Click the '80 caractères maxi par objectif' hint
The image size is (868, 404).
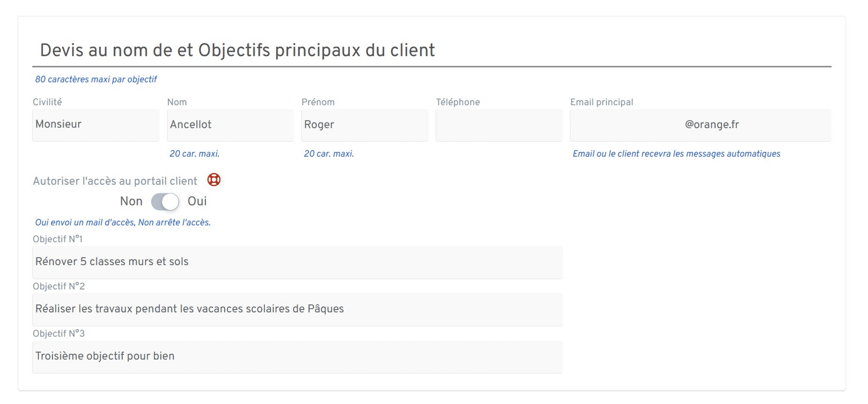tap(96, 79)
